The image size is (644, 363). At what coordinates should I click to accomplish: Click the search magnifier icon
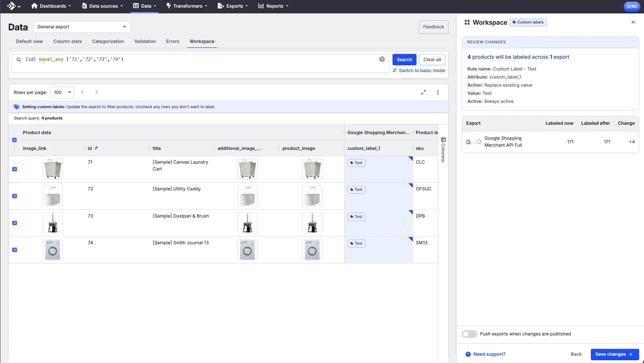tap(19, 60)
